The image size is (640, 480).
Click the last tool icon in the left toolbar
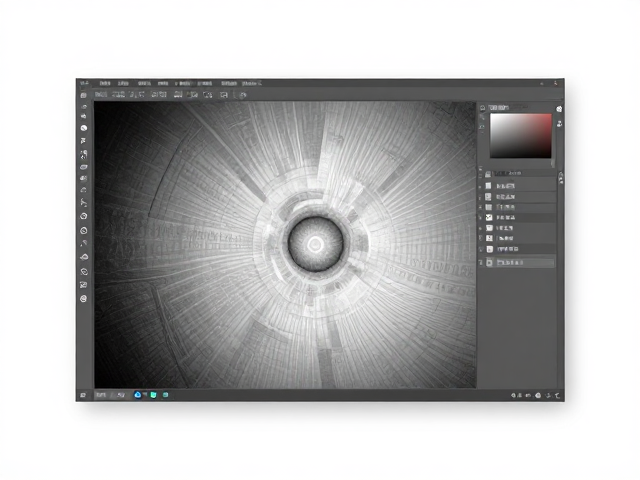tap(84, 299)
